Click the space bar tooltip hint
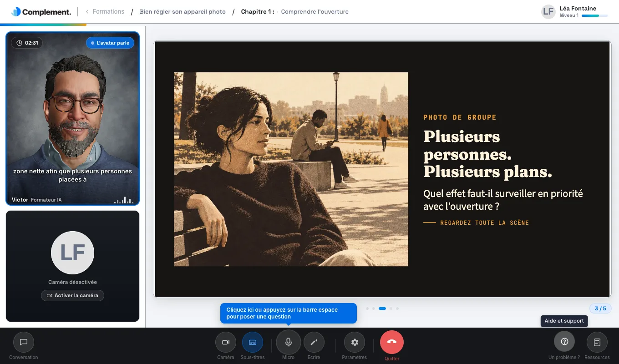The height and width of the screenshot is (364, 619). click(x=289, y=313)
